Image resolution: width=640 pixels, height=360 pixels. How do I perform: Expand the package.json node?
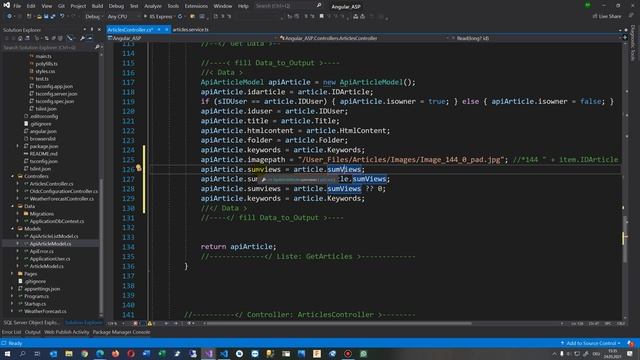coord(18,146)
